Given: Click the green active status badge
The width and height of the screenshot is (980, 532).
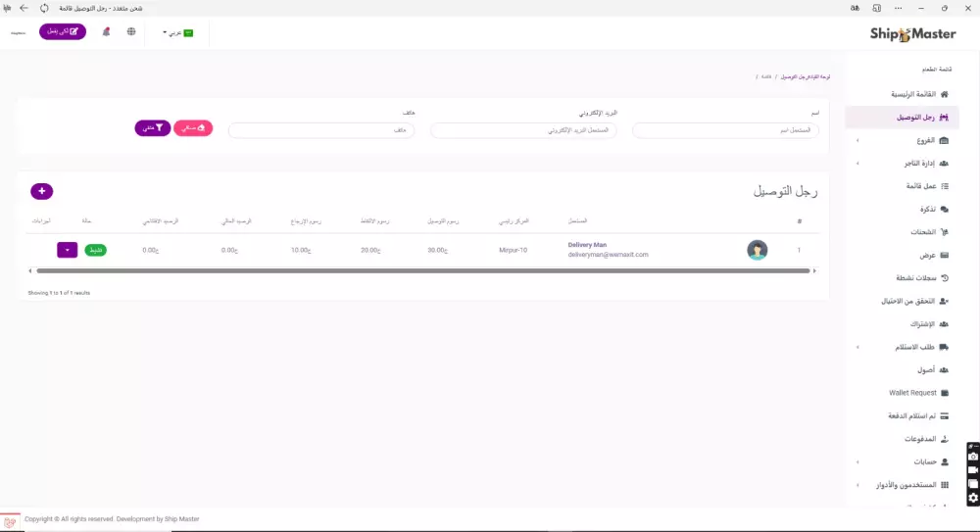Looking at the screenshot, I should pos(96,250).
